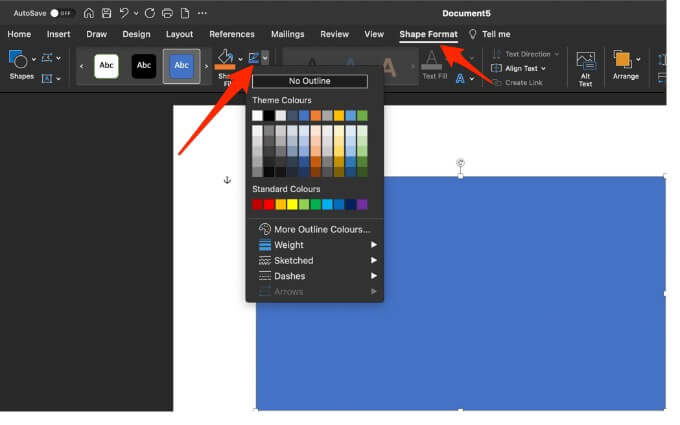Choose No Outline option
This screenshot has height=425, width=680.
(x=310, y=81)
